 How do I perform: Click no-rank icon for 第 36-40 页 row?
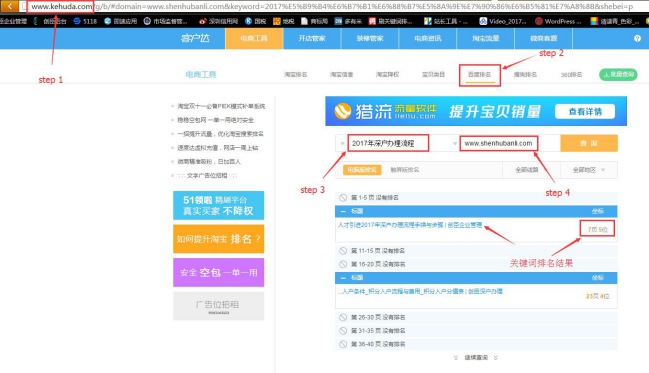coord(343,344)
